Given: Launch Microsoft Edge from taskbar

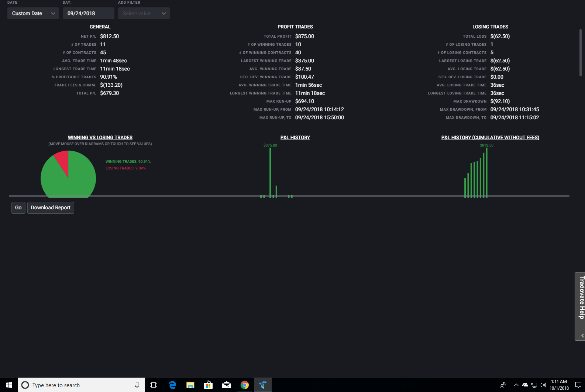Looking at the screenshot, I should (172, 385).
